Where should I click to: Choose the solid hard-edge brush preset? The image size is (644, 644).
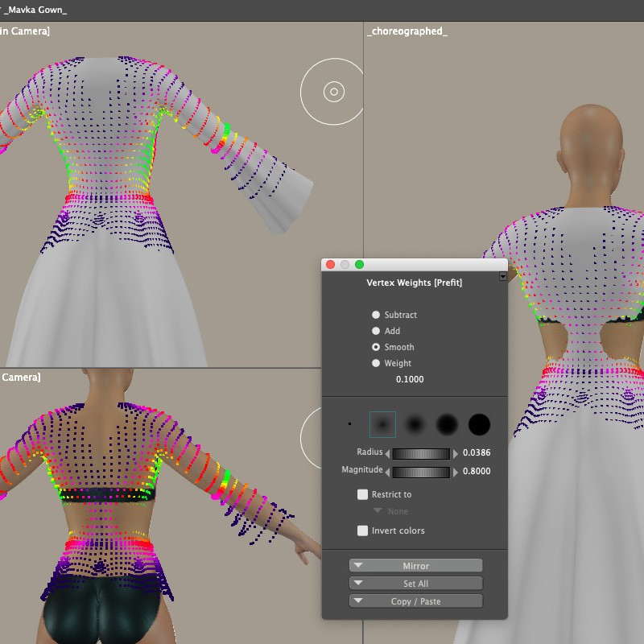[479, 424]
